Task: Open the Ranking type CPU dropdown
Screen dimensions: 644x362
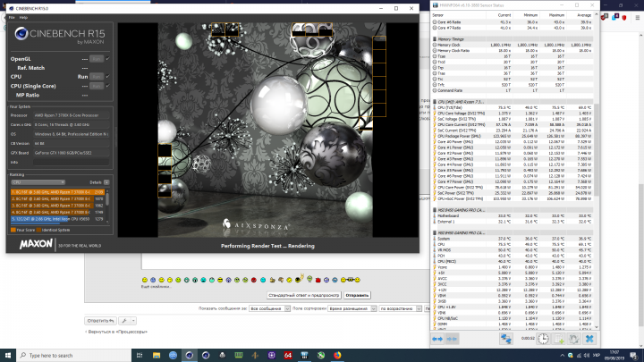Action: (38, 182)
